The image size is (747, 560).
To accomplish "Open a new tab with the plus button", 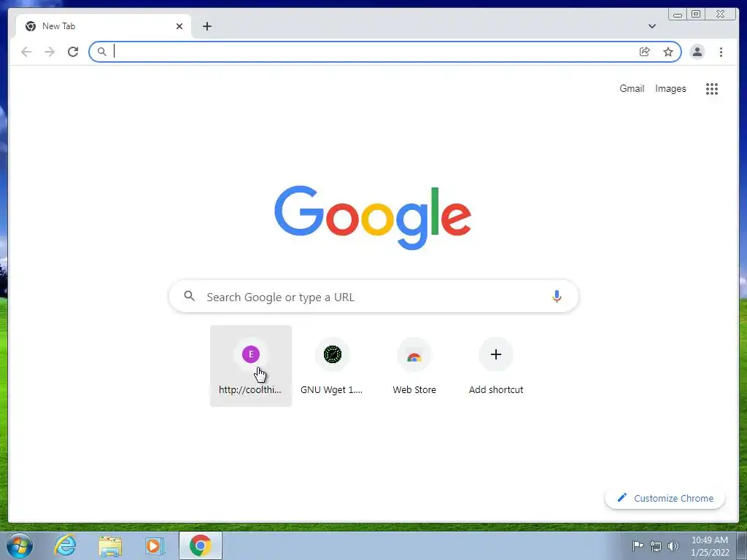I will pyautogui.click(x=206, y=26).
